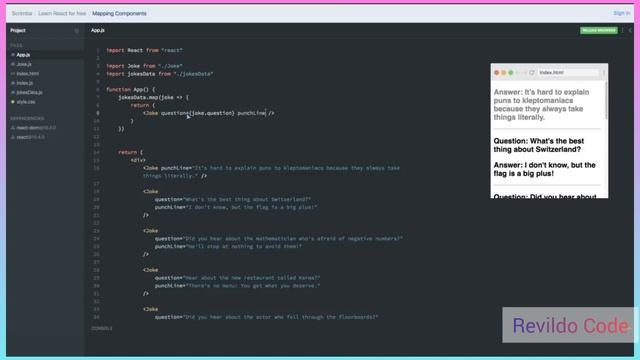
Task: Click the actor floorboards question code line
Action: 267,317
